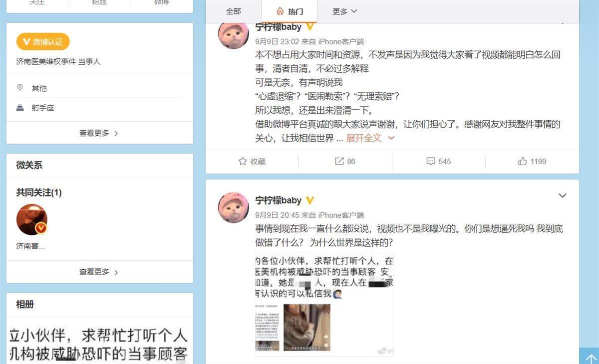Click the location pin icon beside 其他
Image resolution: width=599 pixels, height=364 pixels.
[x=20, y=87]
